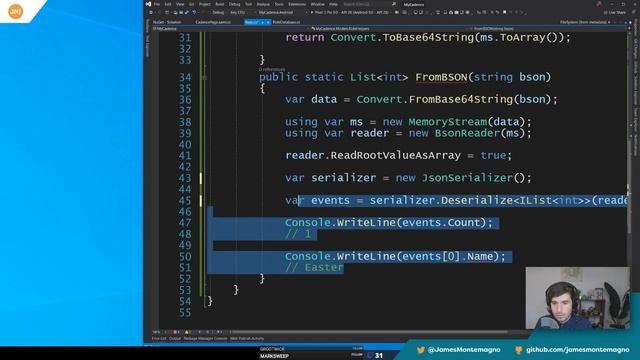Collapse the FromBSON method outline
Viewport: 640px width, 360px height.
click(x=205, y=77)
